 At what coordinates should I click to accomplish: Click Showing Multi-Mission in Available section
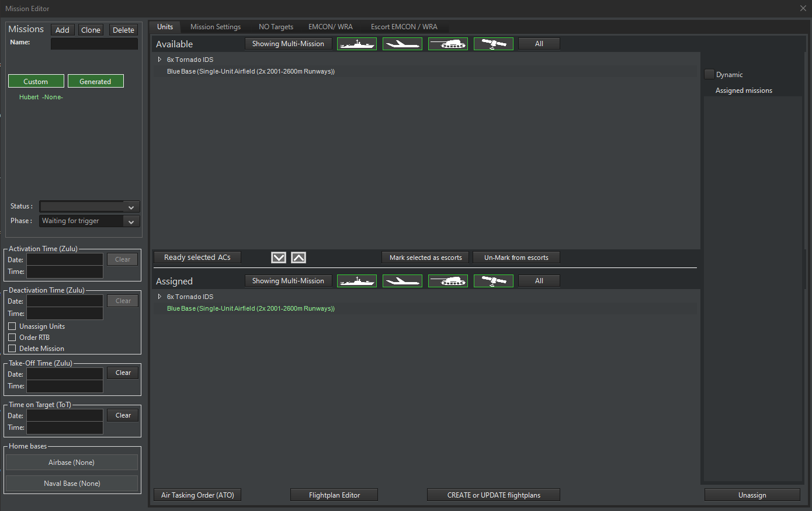tap(288, 44)
